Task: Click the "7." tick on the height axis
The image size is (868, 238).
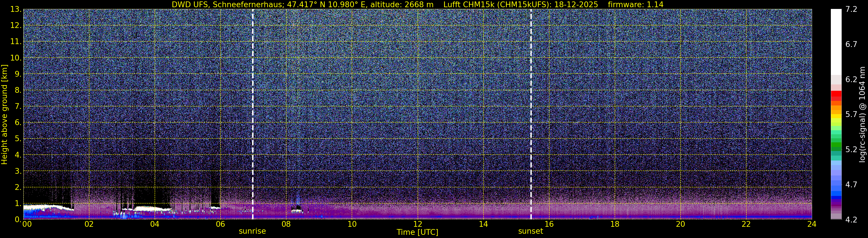Action: tap(18, 107)
